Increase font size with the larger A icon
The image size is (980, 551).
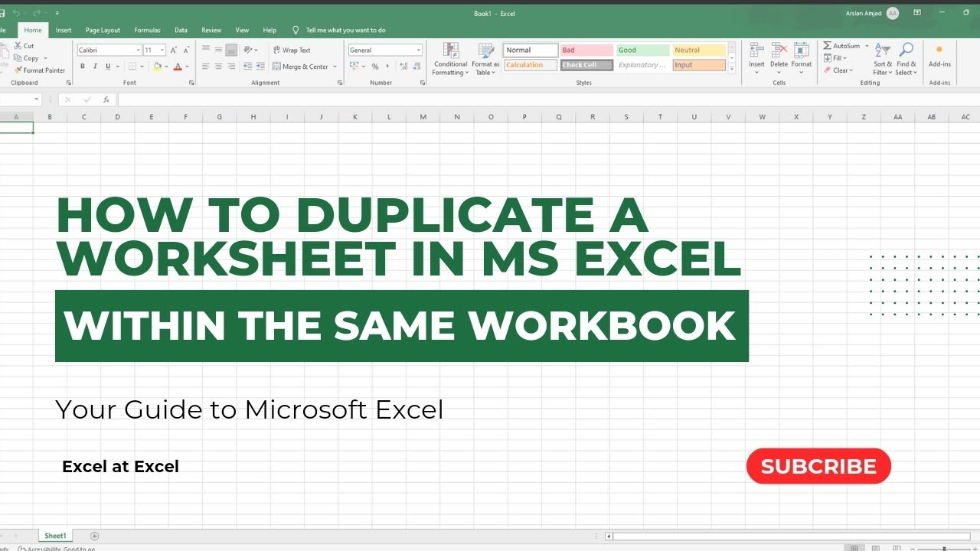pos(174,50)
